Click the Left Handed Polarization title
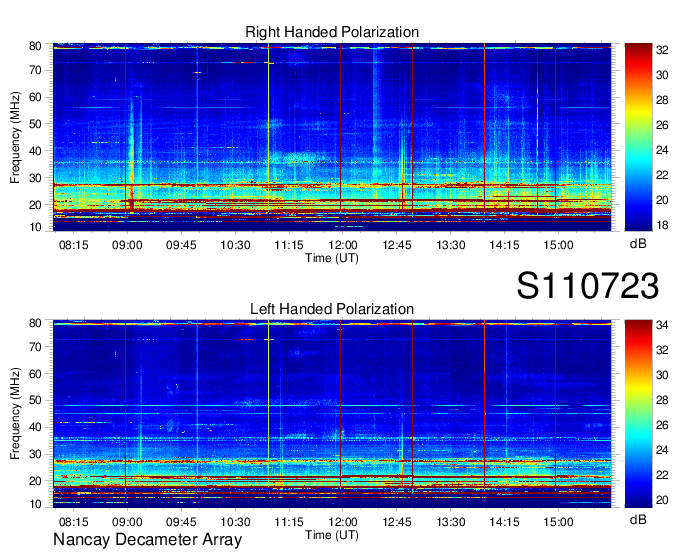Image resolution: width=680 pixels, height=552 pixels. tap(332, 309)
